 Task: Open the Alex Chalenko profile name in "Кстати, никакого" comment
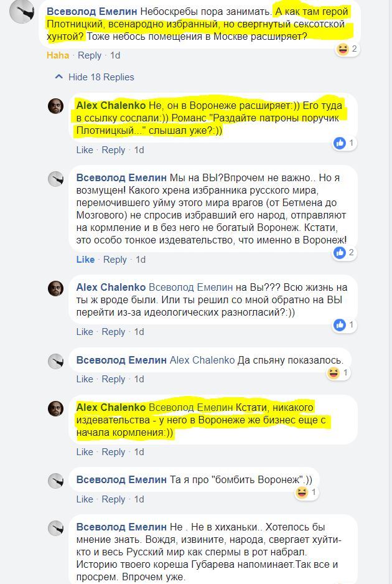pos(111,407)
